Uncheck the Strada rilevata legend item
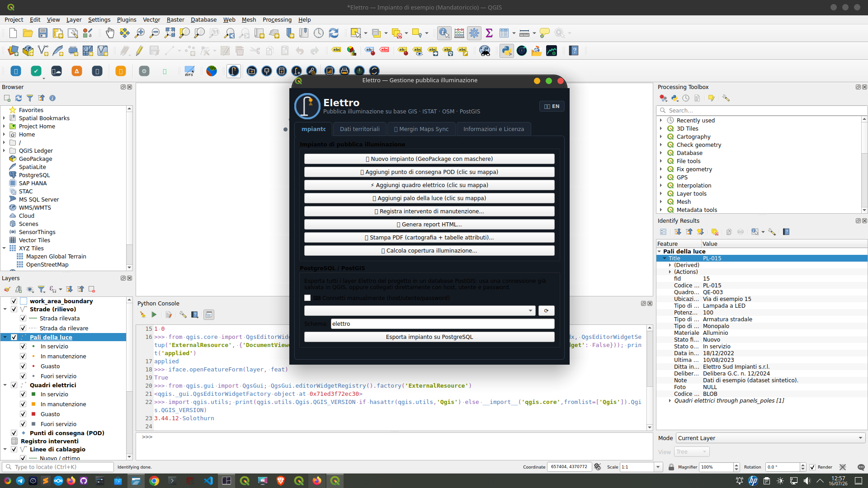Image resolution: width=868 pixels, height=488 pixels. [23, 318]
